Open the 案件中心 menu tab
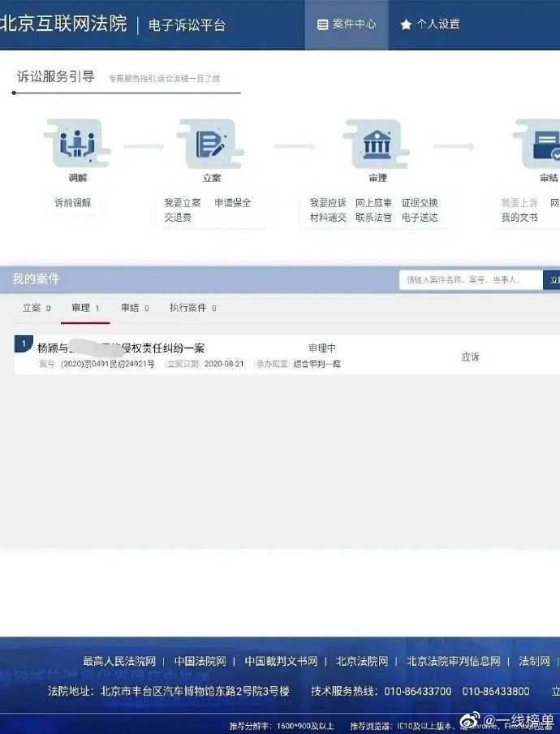560x734 pixels. [x=347, y=24]
